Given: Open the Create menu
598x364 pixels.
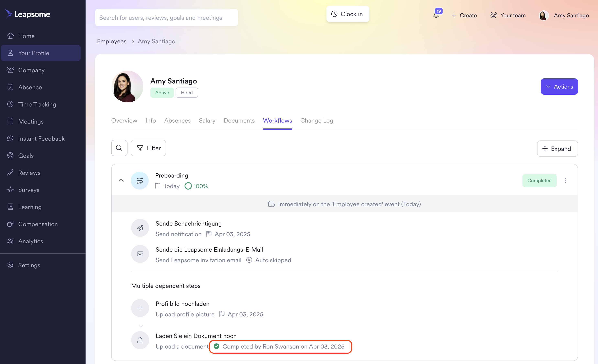Looking at the screenshot, I should coord(464,15).
